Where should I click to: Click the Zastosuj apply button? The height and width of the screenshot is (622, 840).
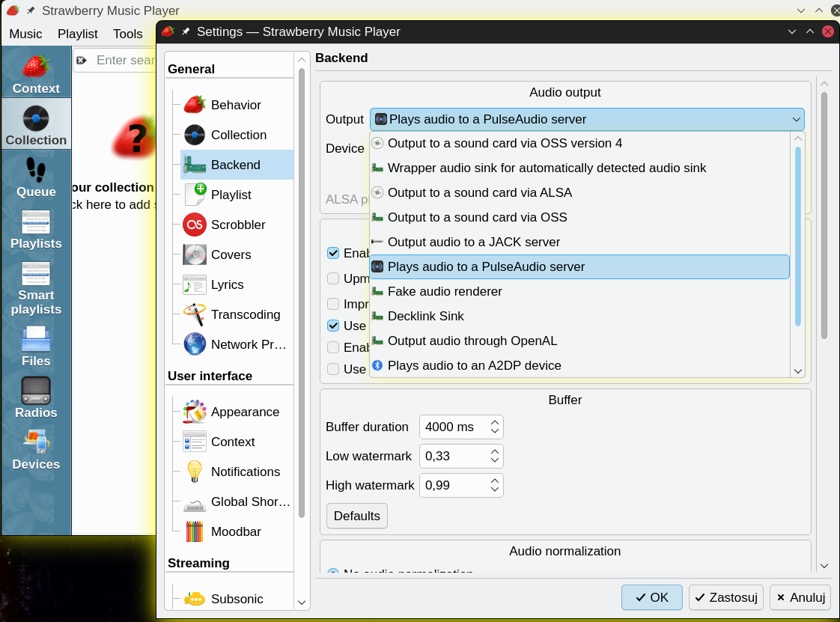(726, 597)
